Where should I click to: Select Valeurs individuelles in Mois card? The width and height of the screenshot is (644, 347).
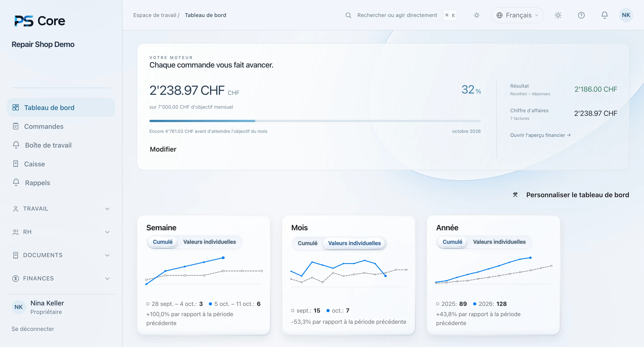(x=354, y=243)
